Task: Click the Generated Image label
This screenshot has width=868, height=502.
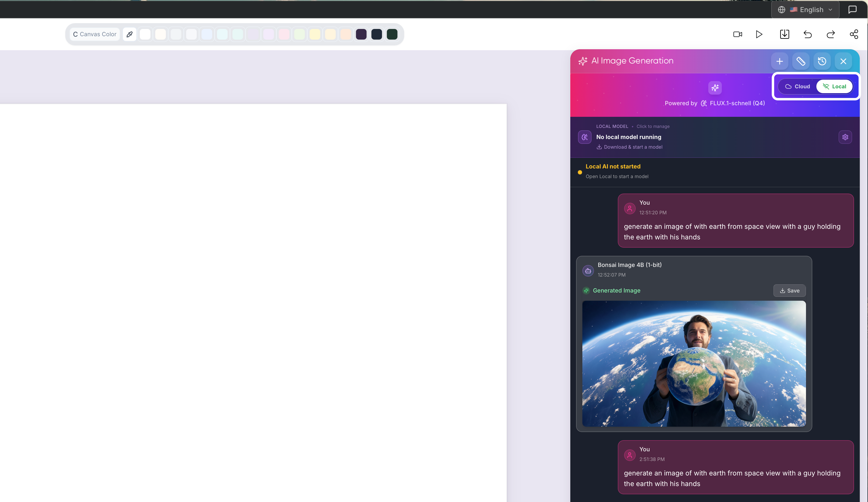Action: click(x=617, y=290)
